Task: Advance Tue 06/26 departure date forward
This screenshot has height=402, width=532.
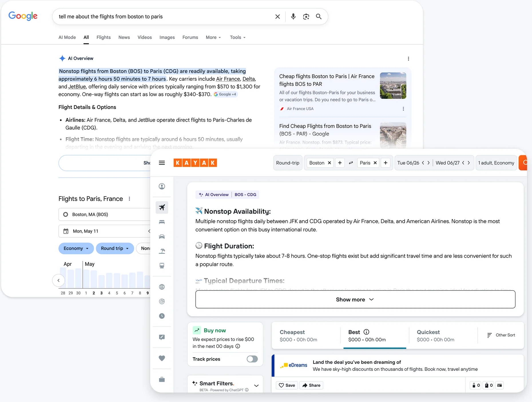Action: [428, 163]
